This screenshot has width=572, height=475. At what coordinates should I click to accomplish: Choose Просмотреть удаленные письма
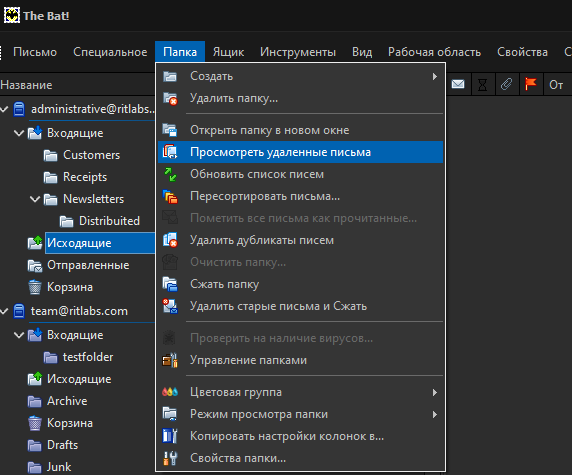click(301, 152)
